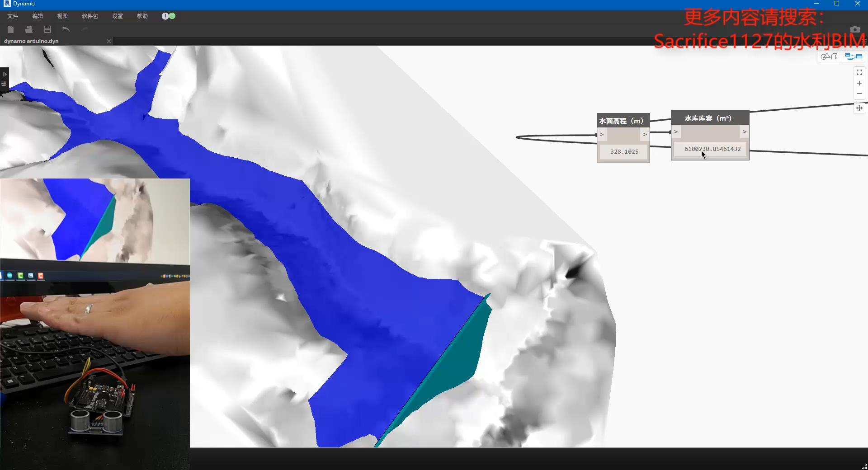868x470 pixels.
Task: Click the zoom in plus button
Action: click(x=859, y=83)
